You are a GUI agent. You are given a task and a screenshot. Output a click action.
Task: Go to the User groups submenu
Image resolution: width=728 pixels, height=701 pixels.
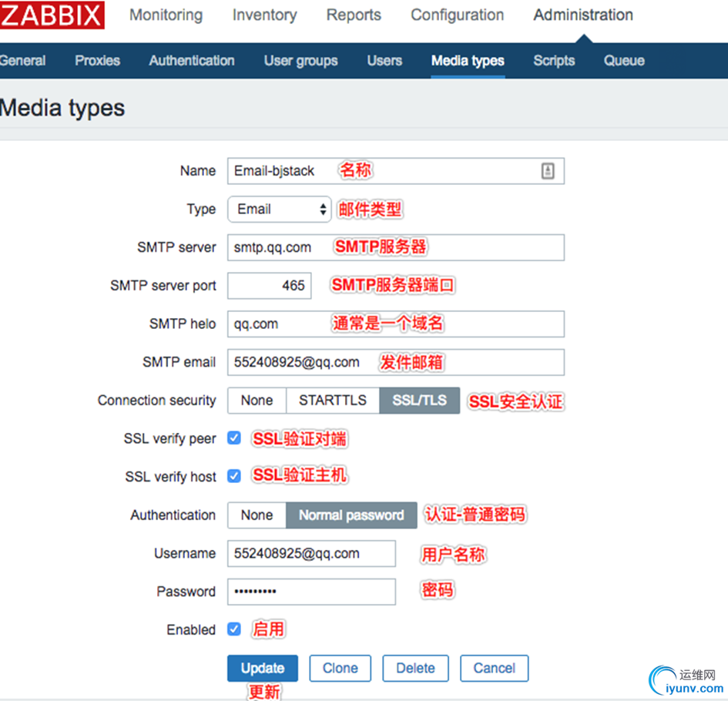[x=301, y=60]
